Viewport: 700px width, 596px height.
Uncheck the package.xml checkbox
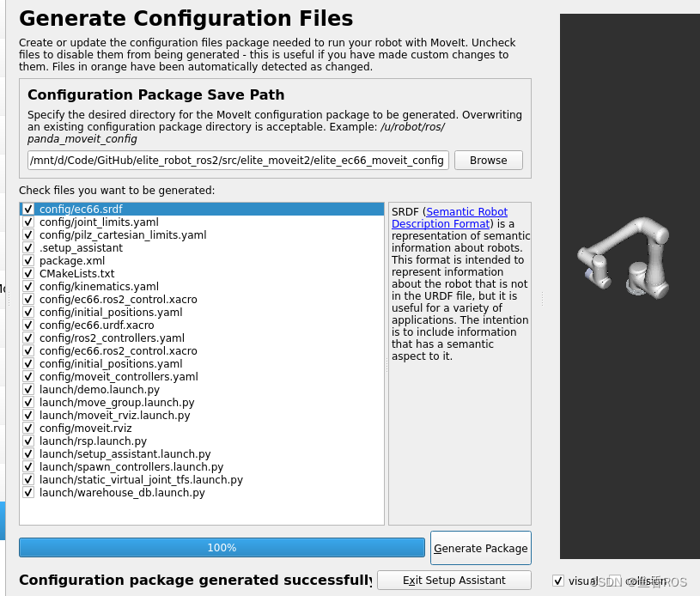(28, 261)
